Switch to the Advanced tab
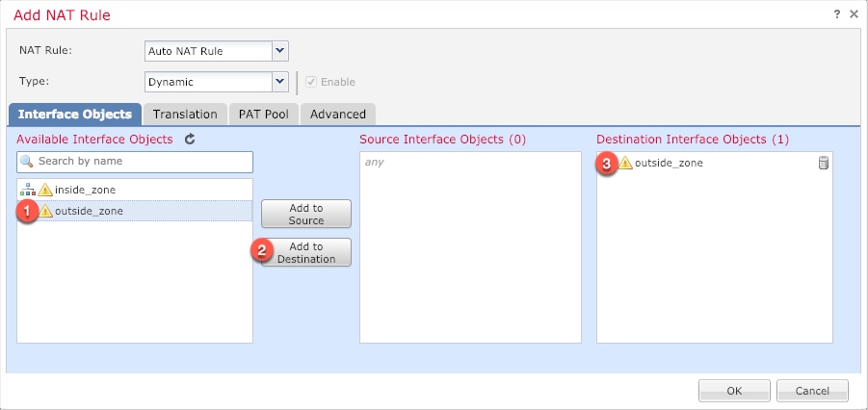868x410 pixels. point(337,114)
